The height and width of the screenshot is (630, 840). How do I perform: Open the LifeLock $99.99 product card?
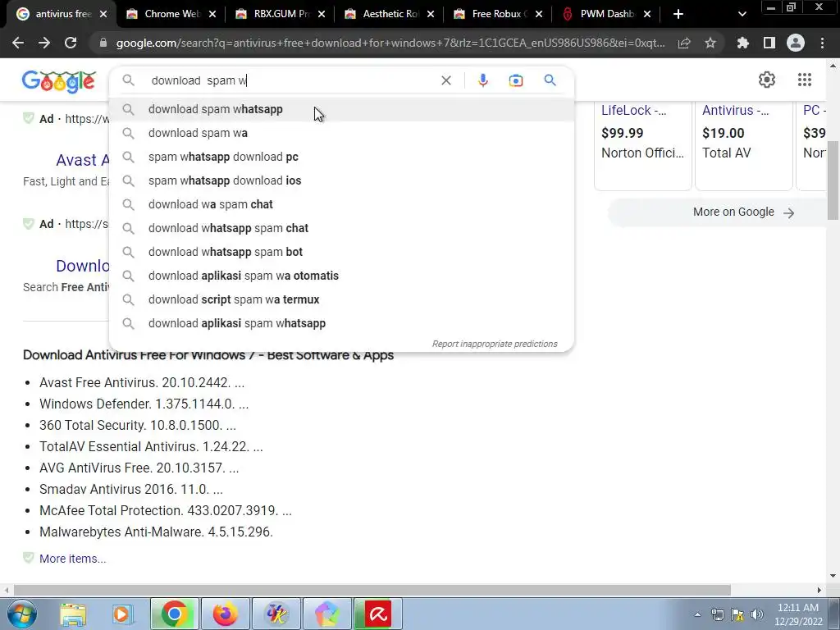643,144
